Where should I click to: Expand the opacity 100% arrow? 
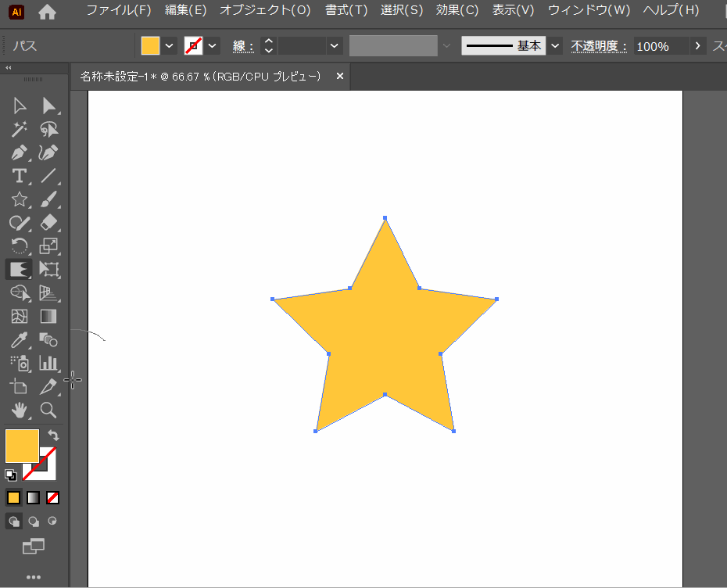pos(697,46)
